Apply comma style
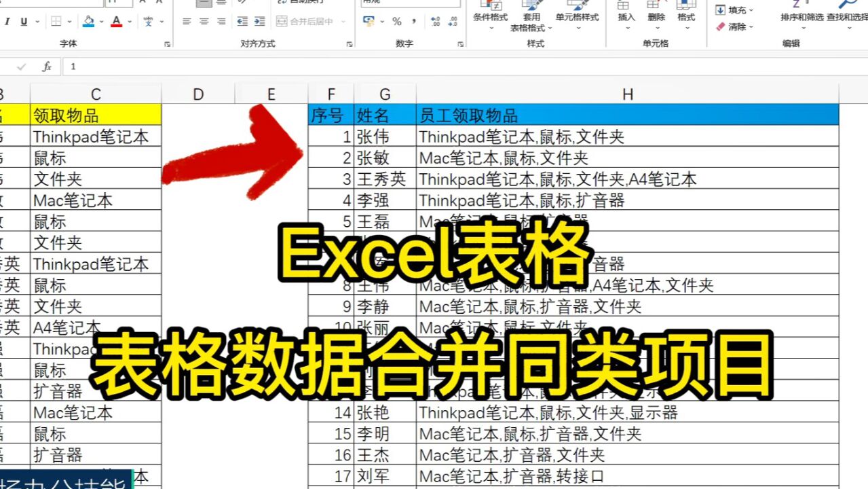868x489 pixels. tap(413, 22)
